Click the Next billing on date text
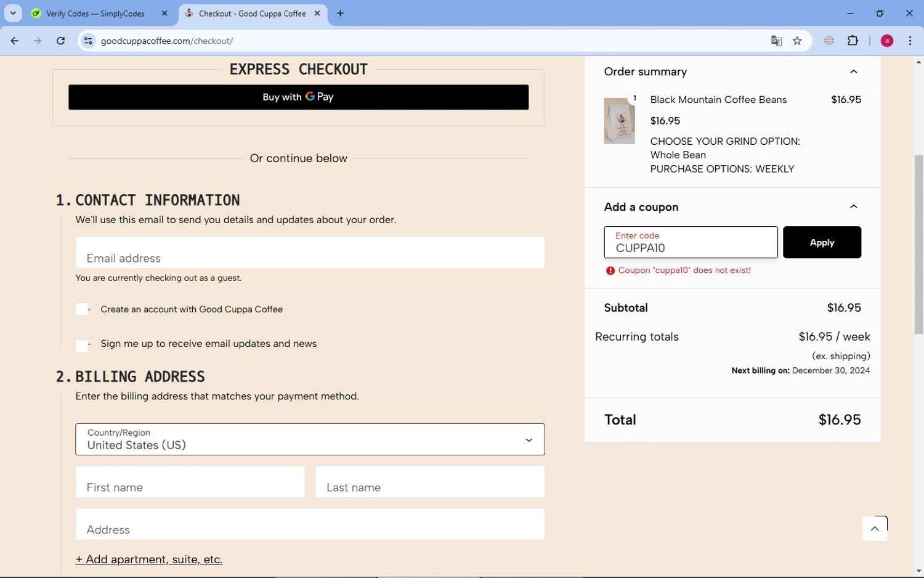Screen dimensions: 924x578 click(x=801, y=370)
